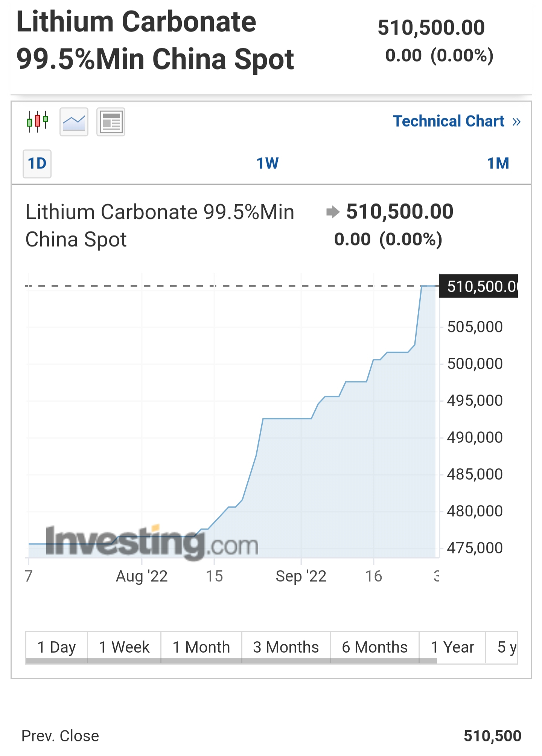Image resolution: width=542 pixels, height=756 pixels.
Task: Switch to candlestick chart icon
Action: pos(38,122)
